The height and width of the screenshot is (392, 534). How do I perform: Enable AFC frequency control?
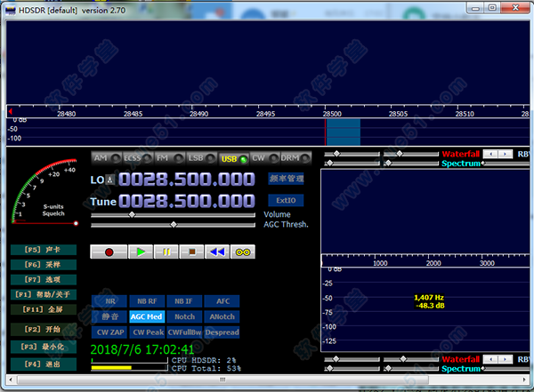222,301
